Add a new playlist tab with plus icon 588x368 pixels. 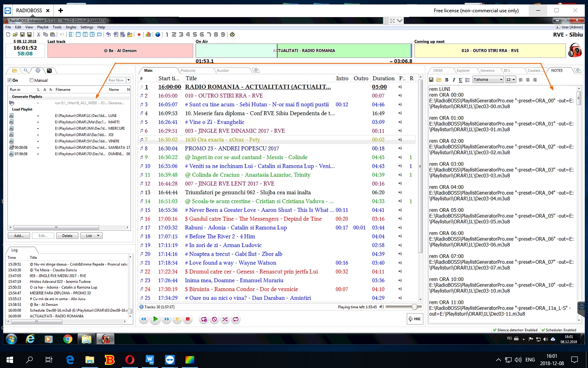[x=256, y=70]
